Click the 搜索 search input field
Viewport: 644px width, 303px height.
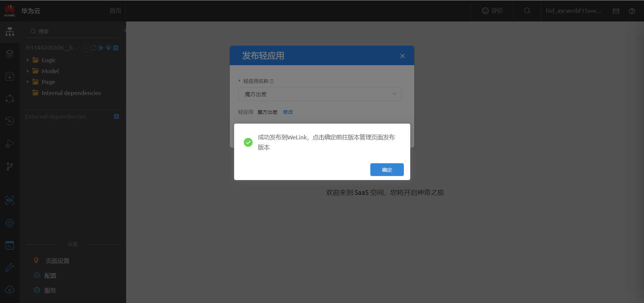tap(72, 31)
